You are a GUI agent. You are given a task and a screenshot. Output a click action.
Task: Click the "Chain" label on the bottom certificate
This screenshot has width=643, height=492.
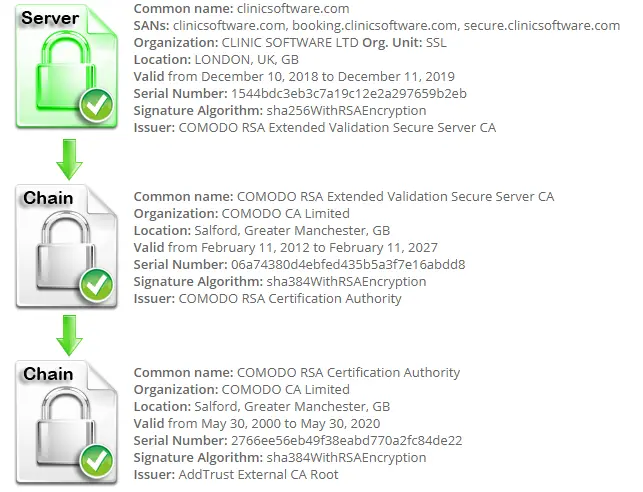[x=48, y=374]
